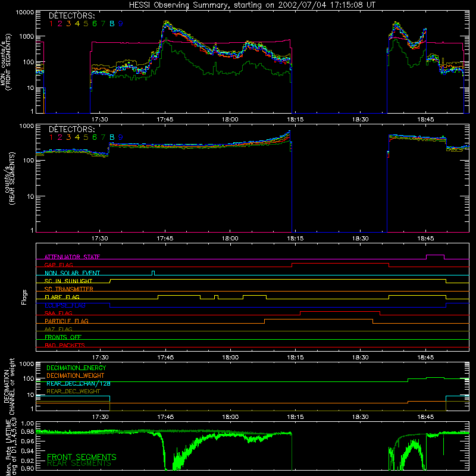
Task: Click 'FRONT SEGMENTS' label in livetime panel
Action: (82, 457)
